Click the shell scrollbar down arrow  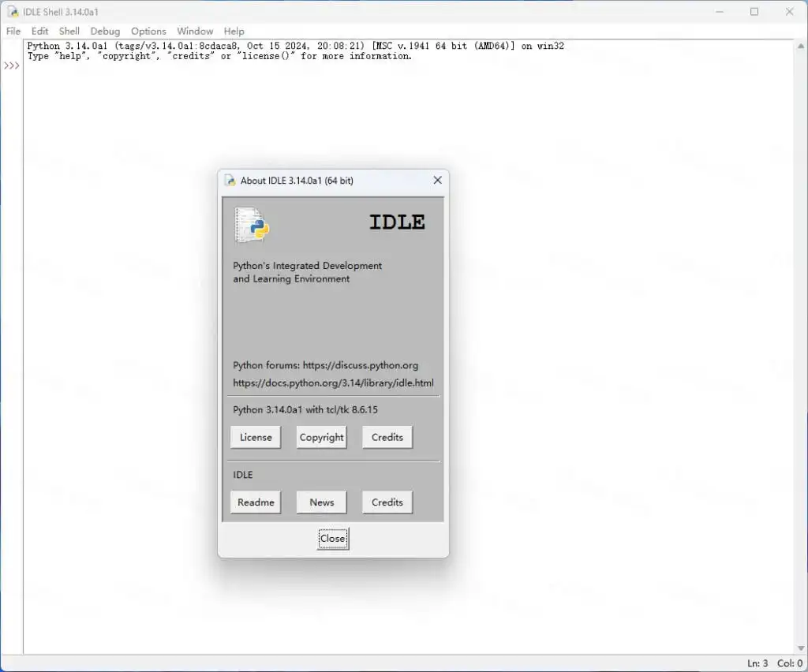801,648
